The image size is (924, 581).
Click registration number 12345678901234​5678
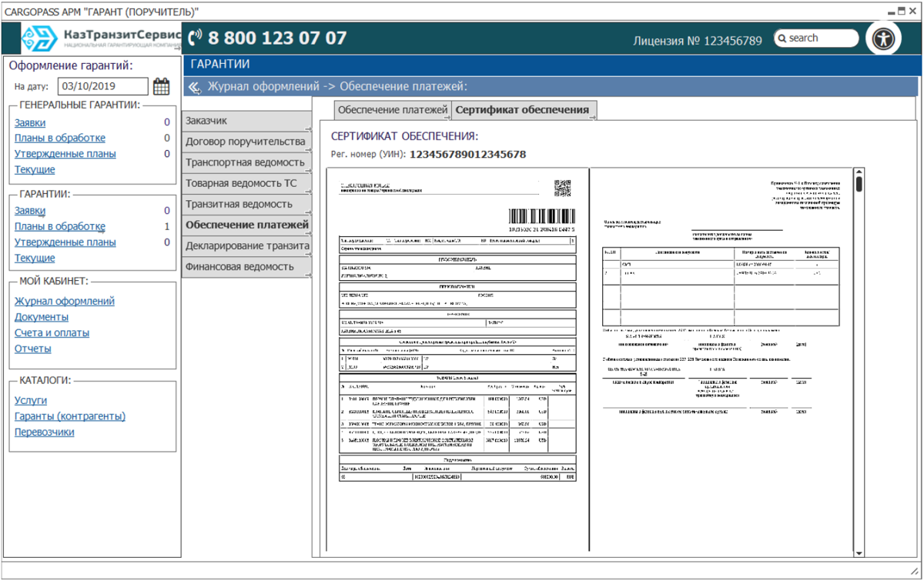pyautogui.click(x=467, y=155)
